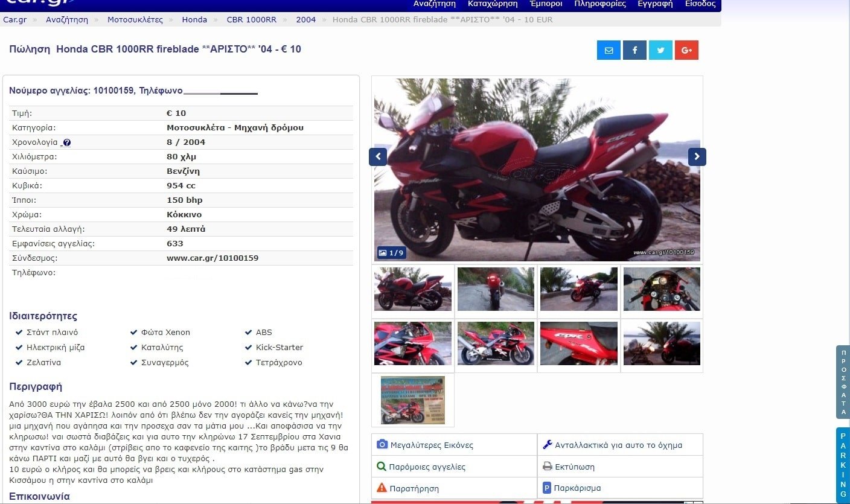Select the thumbnail of CBR tail logo close-up
The height and width of the screenshot is (504, 850).
click(579, 343)
